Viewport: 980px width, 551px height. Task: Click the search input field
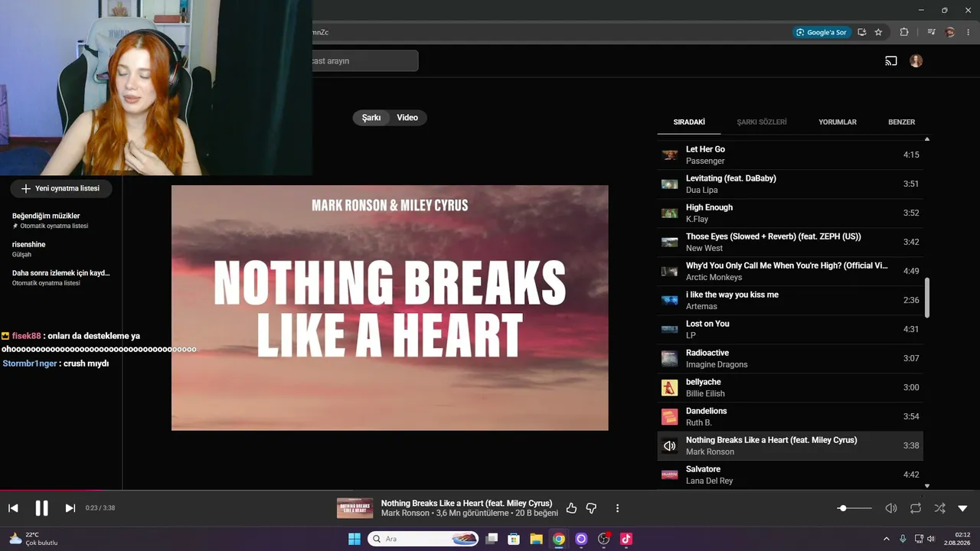point(364,61)
